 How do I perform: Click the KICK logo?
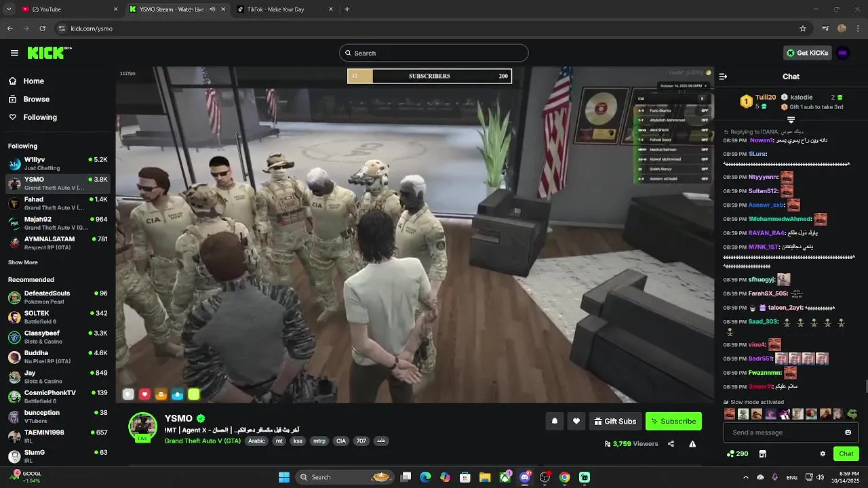[x=50, y=53]
